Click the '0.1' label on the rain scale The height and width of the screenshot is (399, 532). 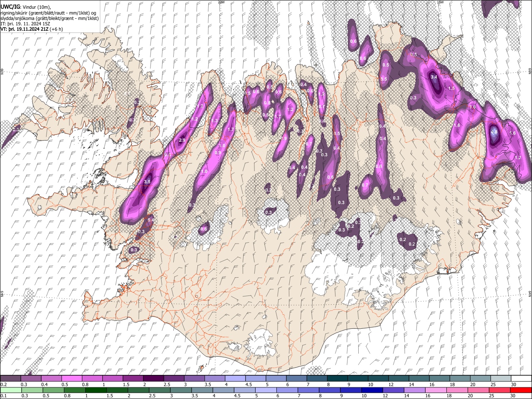coord(3,396)
